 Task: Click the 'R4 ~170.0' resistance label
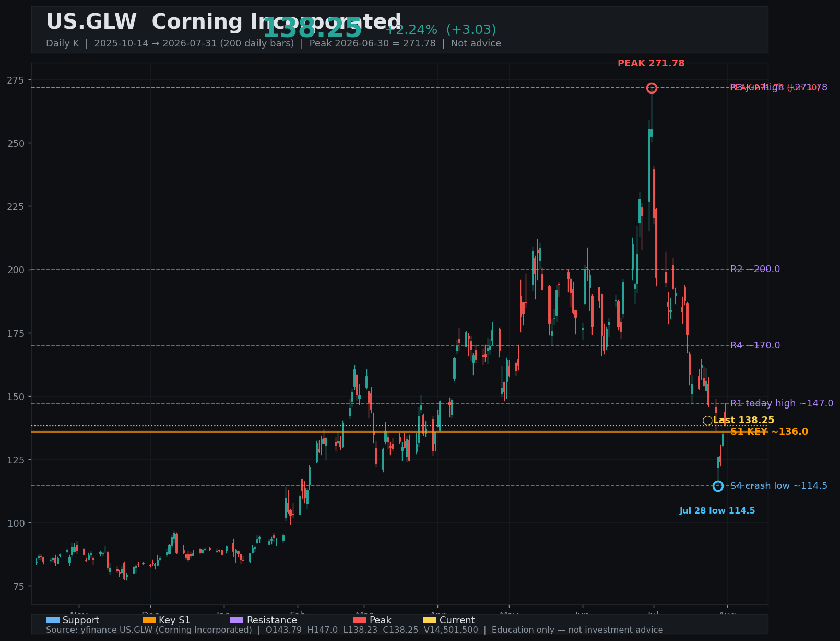coord(755,345)
